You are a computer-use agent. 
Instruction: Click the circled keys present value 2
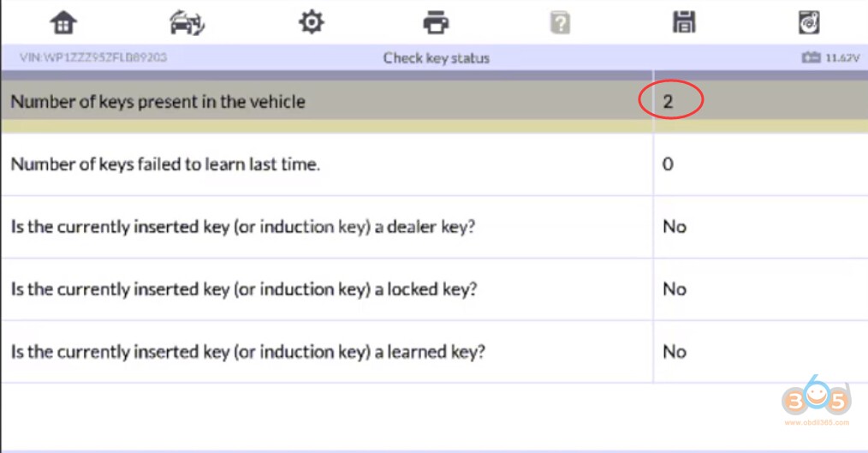click(669, 102)
